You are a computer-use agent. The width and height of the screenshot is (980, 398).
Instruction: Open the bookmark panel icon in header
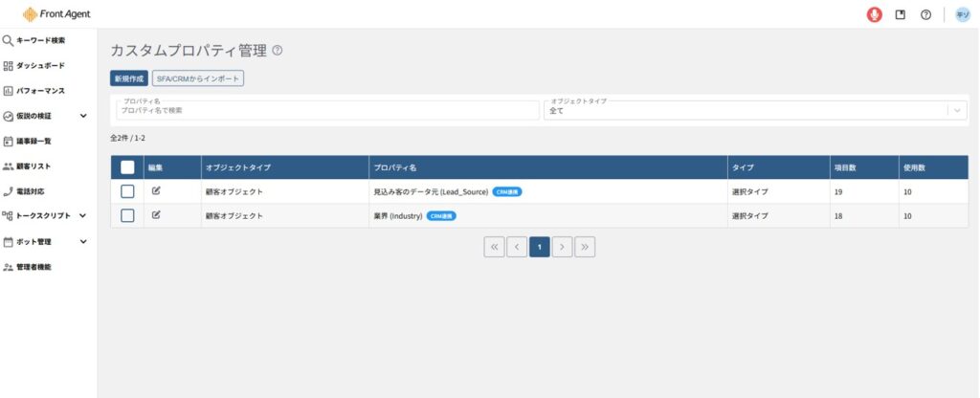(901, 14)
